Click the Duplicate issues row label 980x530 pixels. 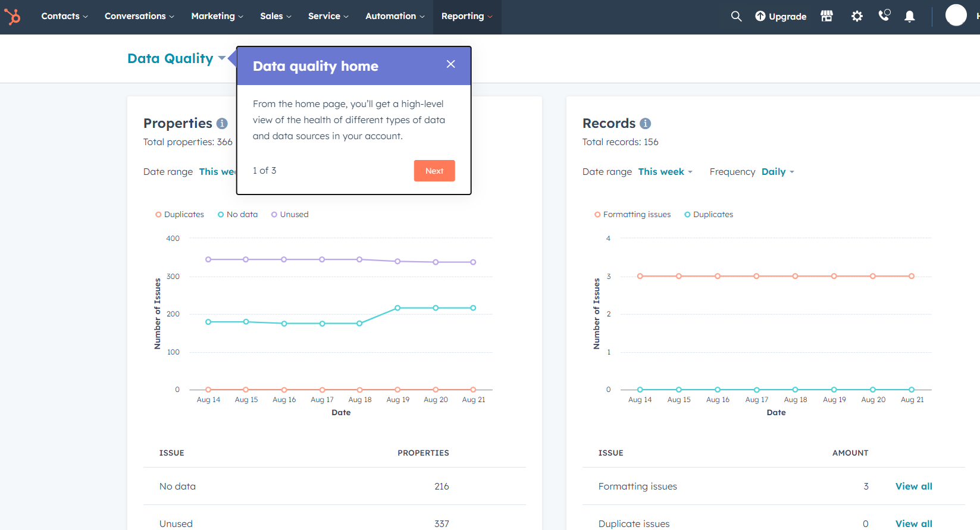[634, 524]
